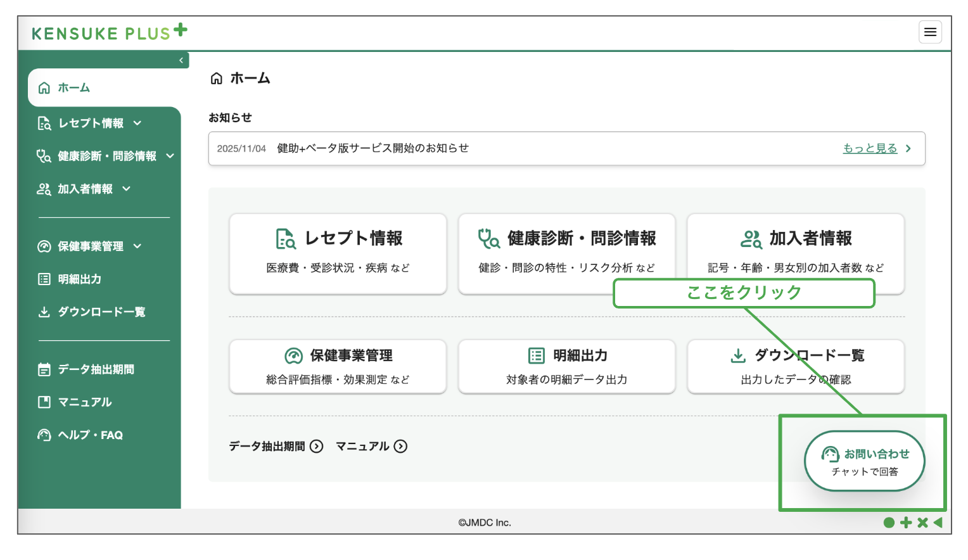The image size is (968, 560).
Task: Click the X mark icon in bottom toolbar
Action: click(x=922, y=523)
